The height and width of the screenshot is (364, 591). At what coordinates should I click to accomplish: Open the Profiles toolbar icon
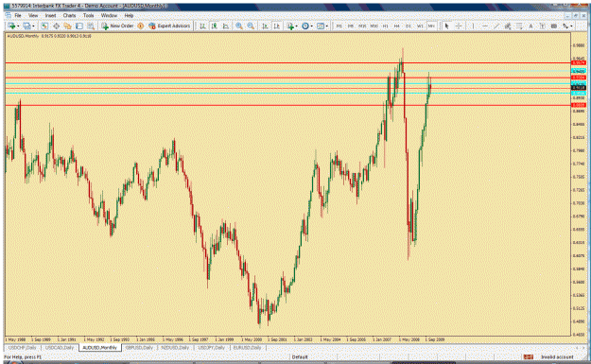26,26
